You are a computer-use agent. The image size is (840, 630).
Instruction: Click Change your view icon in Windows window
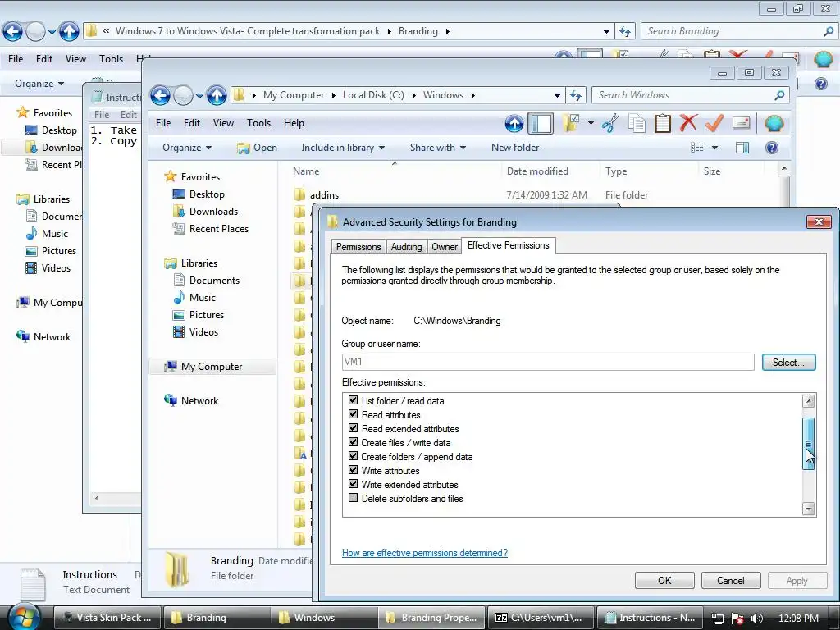click(x=697, y=148)
